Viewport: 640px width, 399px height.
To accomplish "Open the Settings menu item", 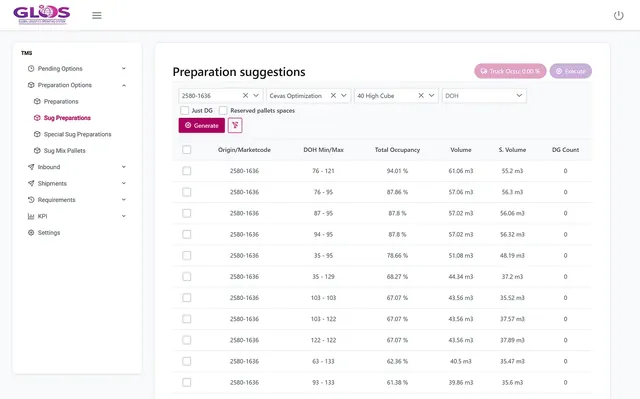I will coord(49,233).
